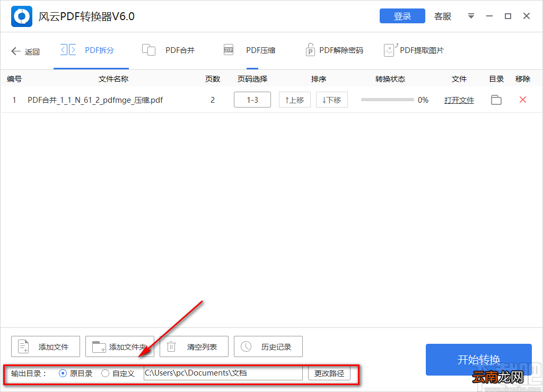543x392 pixels.
Task: Click the 风云PDF转换器 app logo
Action: (x=21, y=16)
